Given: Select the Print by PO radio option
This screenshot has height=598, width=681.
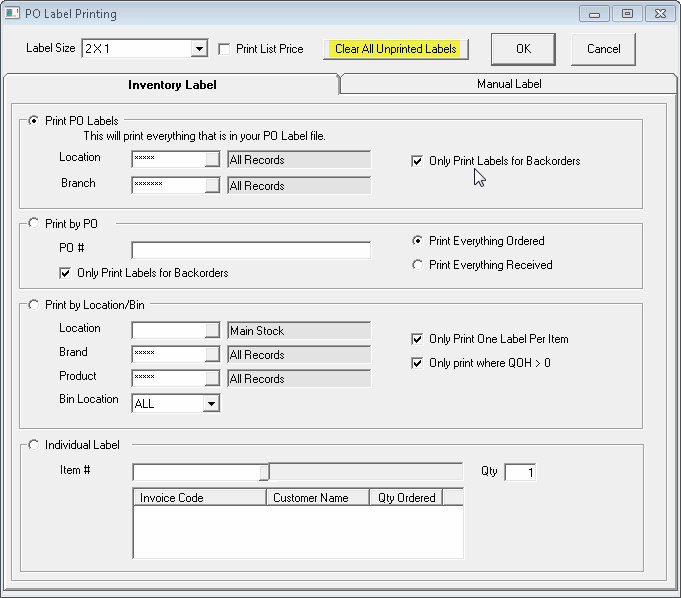Looking at the screenshot, I should click(33, 223).
